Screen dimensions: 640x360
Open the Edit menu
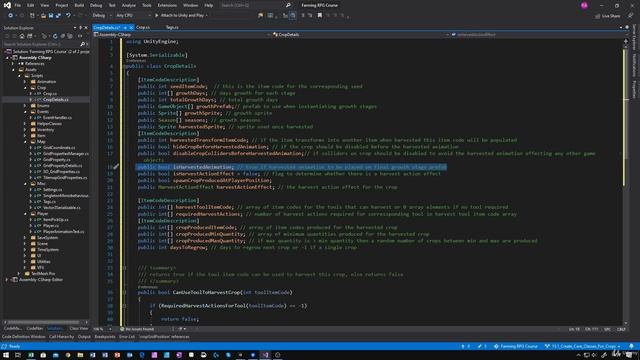tap(31, 5)
